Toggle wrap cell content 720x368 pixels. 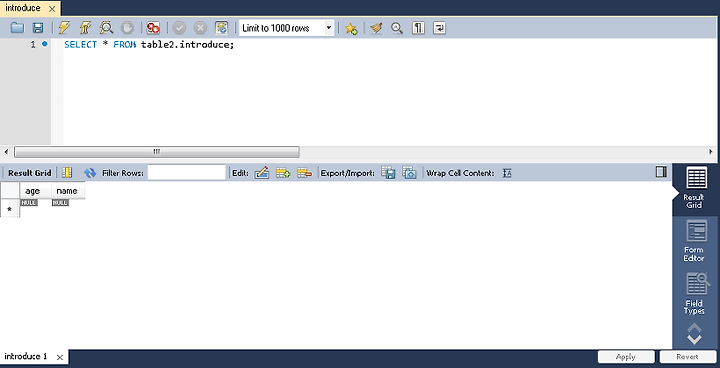(507, 173)
